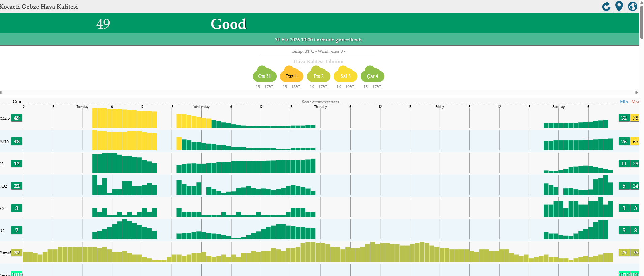Image resolution: width=644 pixels, height=276 pixels.
Task: Select the Cts 31 forecast cloud
Action: 264,74
